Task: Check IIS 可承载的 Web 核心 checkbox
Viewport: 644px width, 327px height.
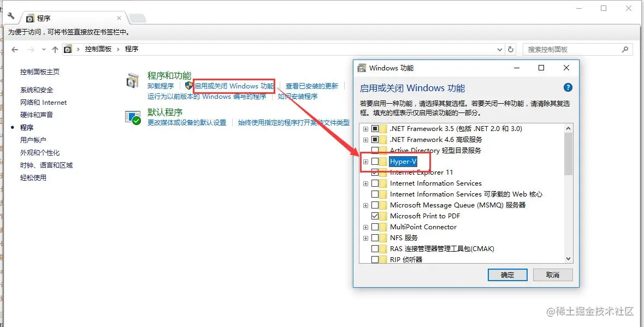Action: tap(375, 194)
